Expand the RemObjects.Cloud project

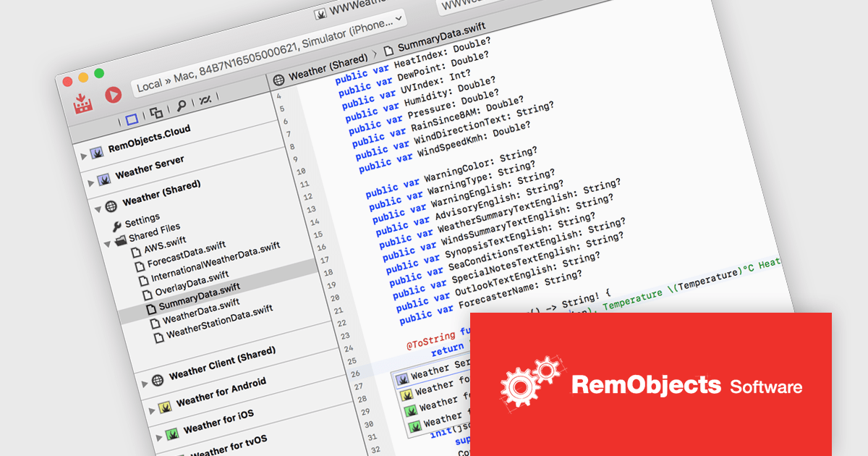click(83, 155)
